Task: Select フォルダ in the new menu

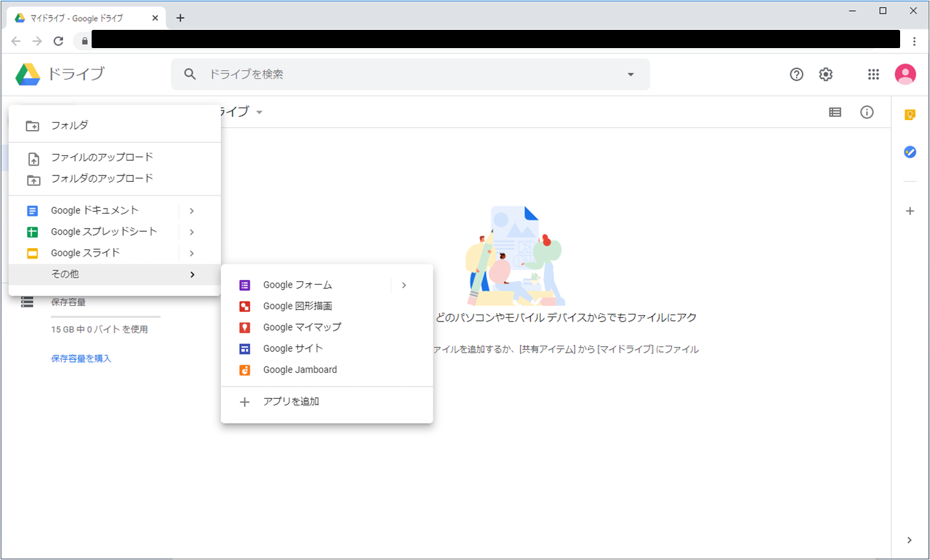Action: 115,125
